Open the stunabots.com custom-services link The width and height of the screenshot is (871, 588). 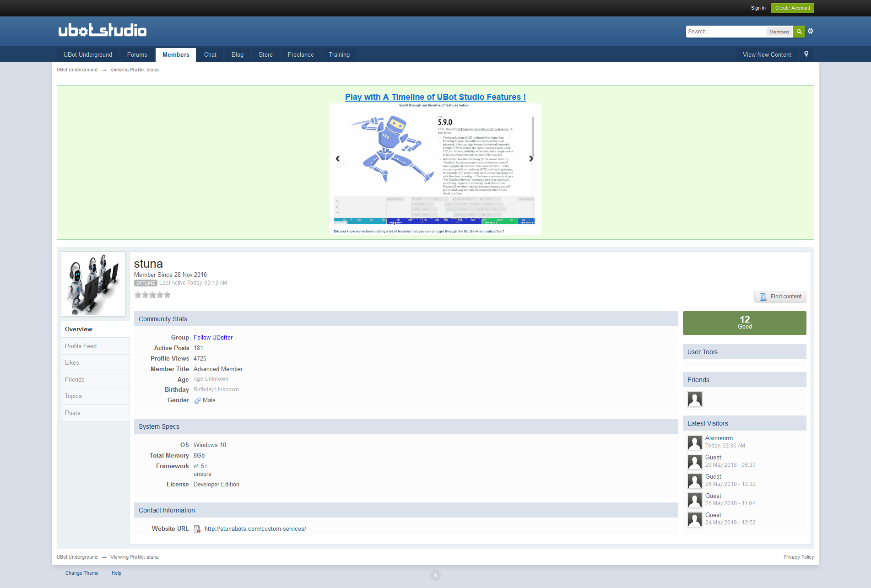[255, 529]
